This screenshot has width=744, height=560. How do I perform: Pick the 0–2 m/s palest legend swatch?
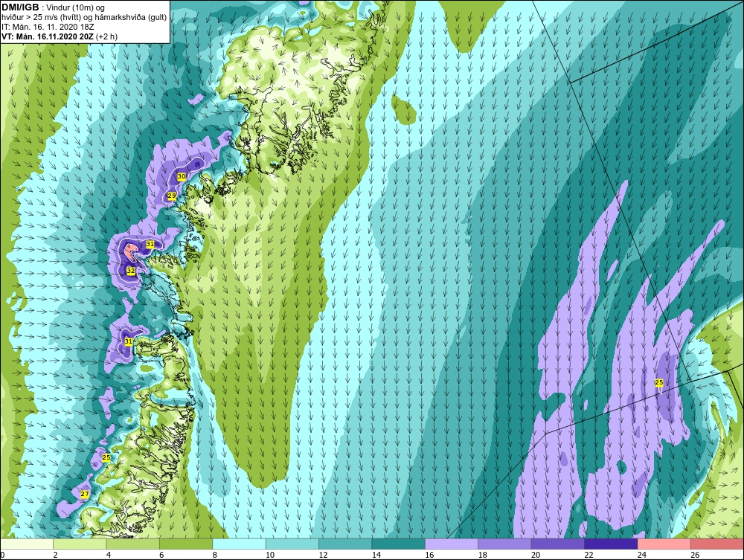click(27, 544)
